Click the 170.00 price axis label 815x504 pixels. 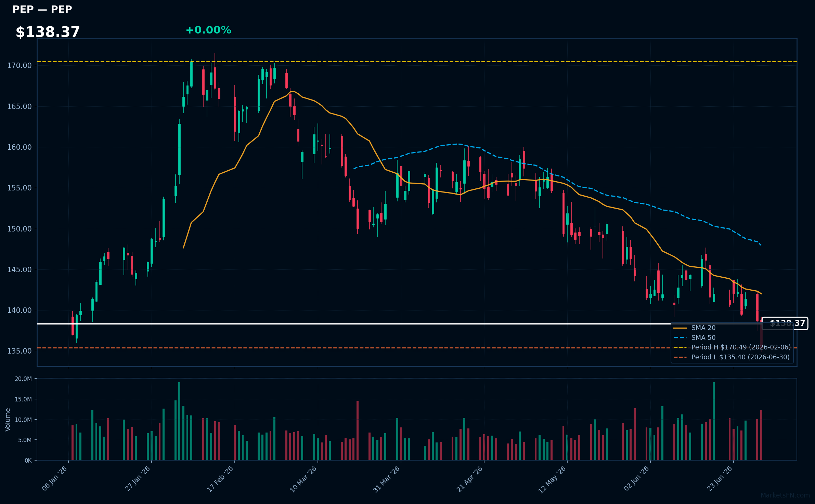[20, 66]
